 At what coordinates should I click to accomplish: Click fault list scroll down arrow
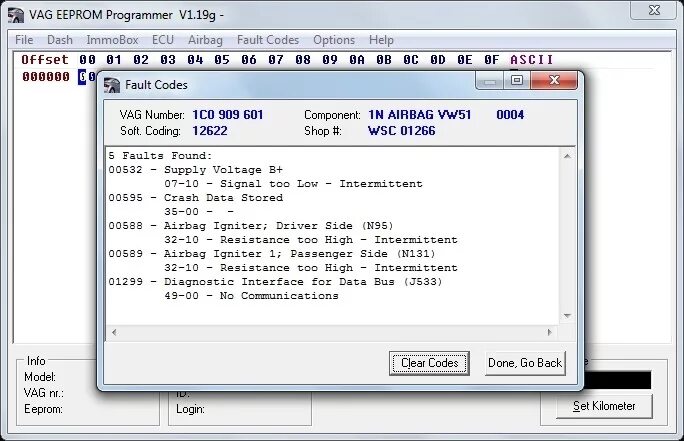pos(567,316)
